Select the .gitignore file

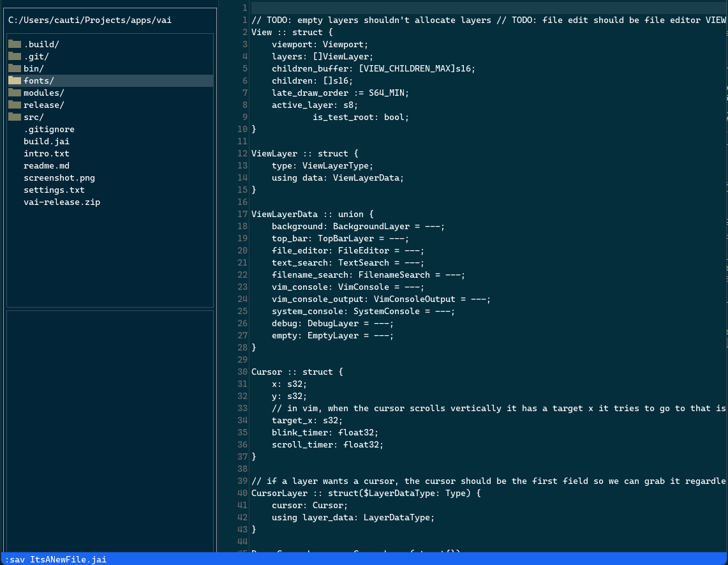tap(49, 129)
